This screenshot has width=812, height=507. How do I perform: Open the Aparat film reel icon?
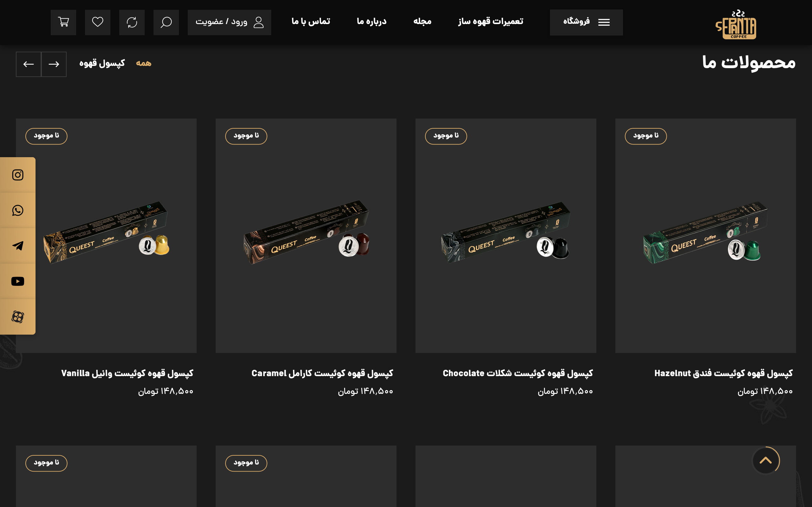(x=17, y=317)
